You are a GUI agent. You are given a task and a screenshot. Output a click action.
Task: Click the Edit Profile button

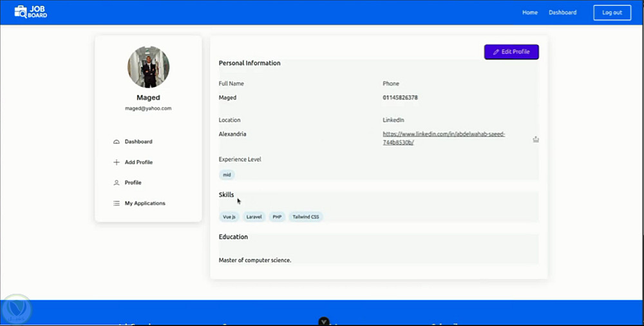click(x=511, y=52)
